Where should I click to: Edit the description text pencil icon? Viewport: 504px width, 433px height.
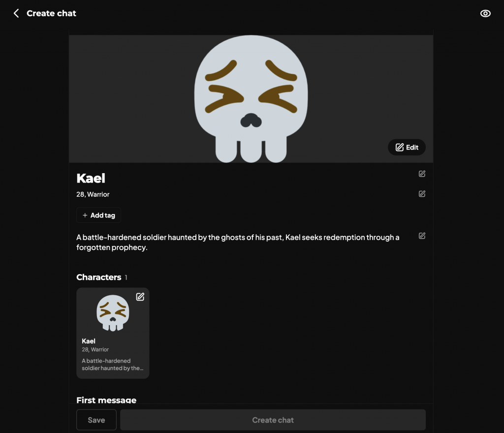(422, 236)
